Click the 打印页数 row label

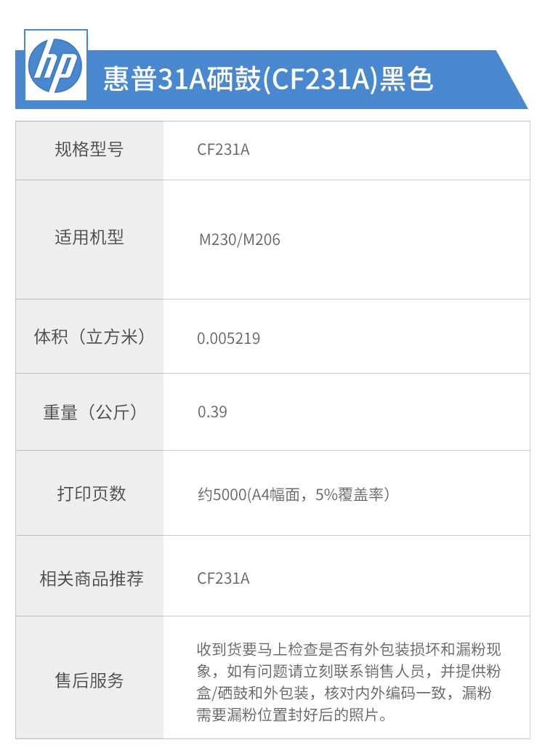coord(91,494)
